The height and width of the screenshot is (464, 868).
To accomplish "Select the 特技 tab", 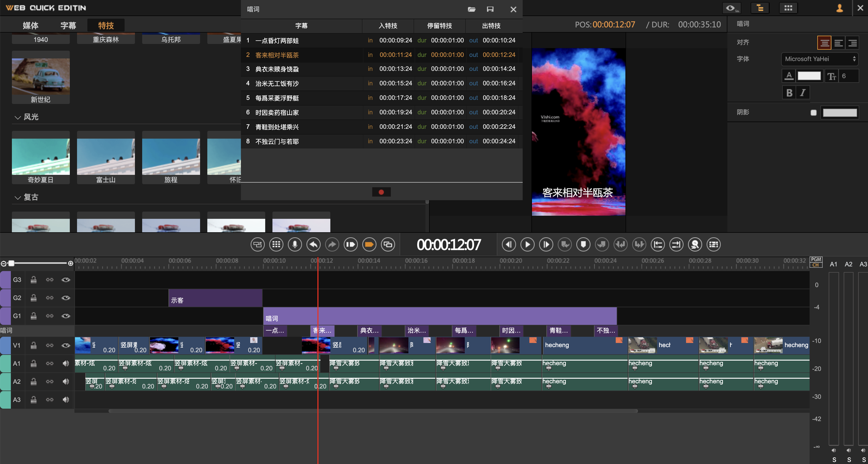I will pyautogui.click(x=106, y=26).
